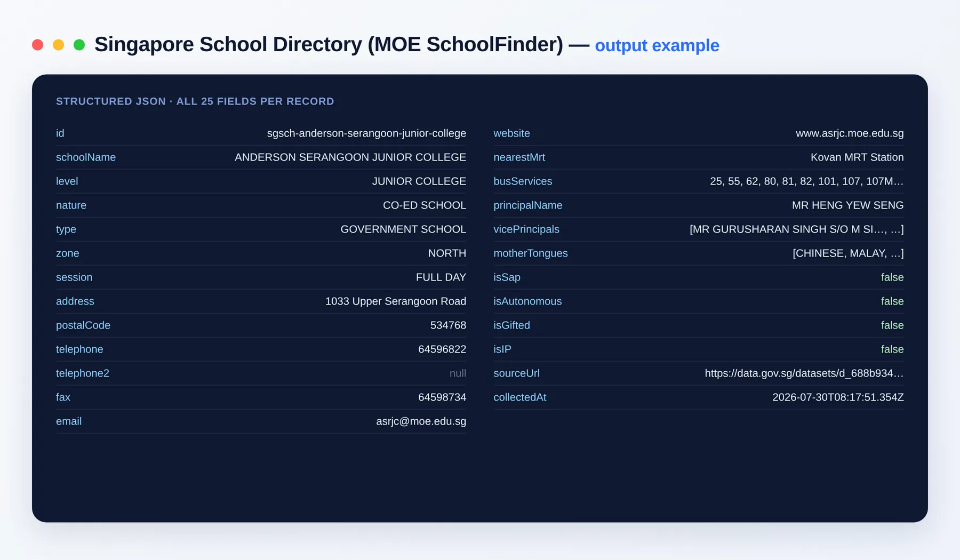Viewport: 960px width, 560px height.
Task: Click the level value 'JUNIOR COLLEGE'
Action: pos(419,181)
